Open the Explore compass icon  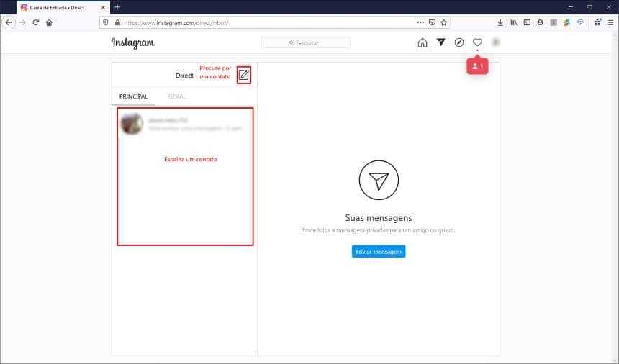pos(459,42)
